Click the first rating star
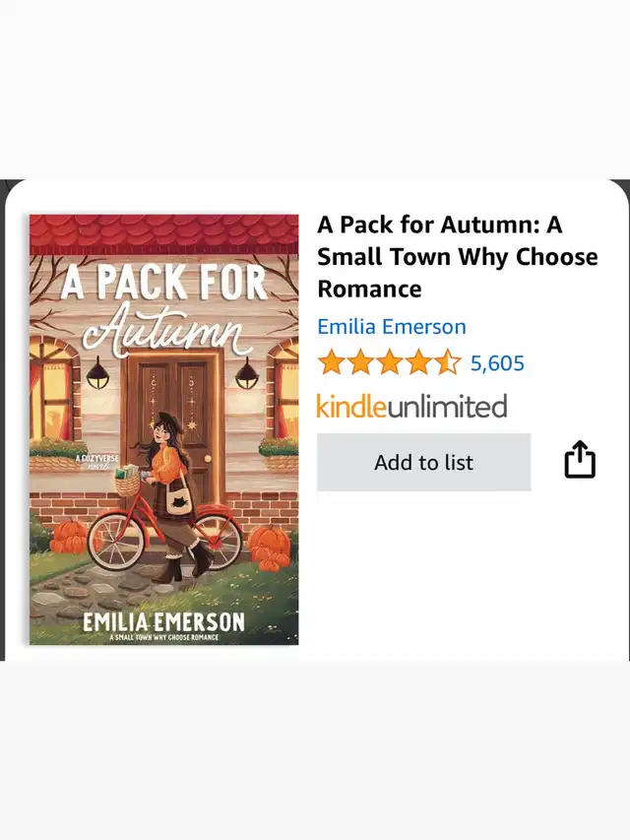630x840 pixels. click(331, 363)
